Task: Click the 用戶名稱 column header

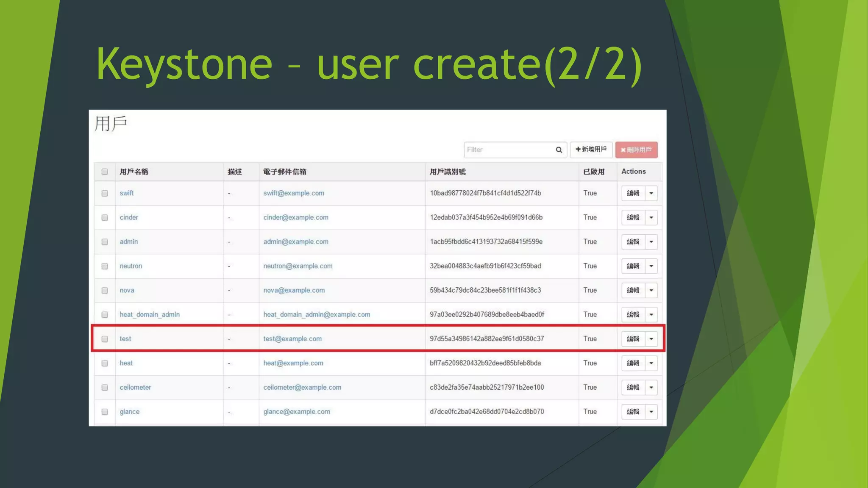Action: coord(134,172)
